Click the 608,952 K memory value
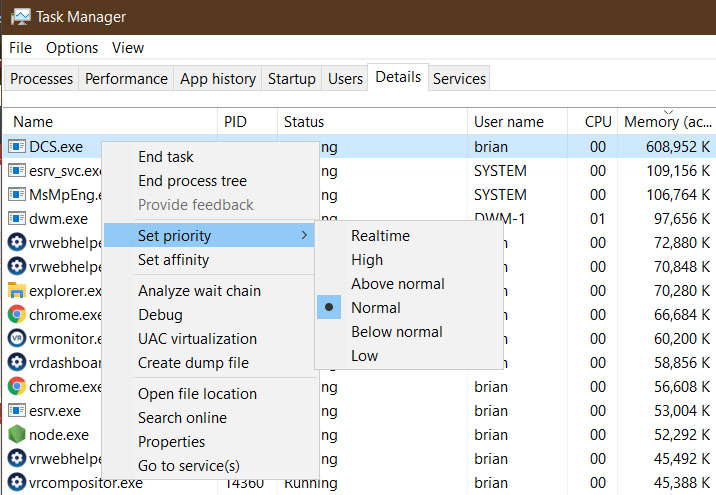This screenshot has height=495, width=716. [x=678, y=147]
